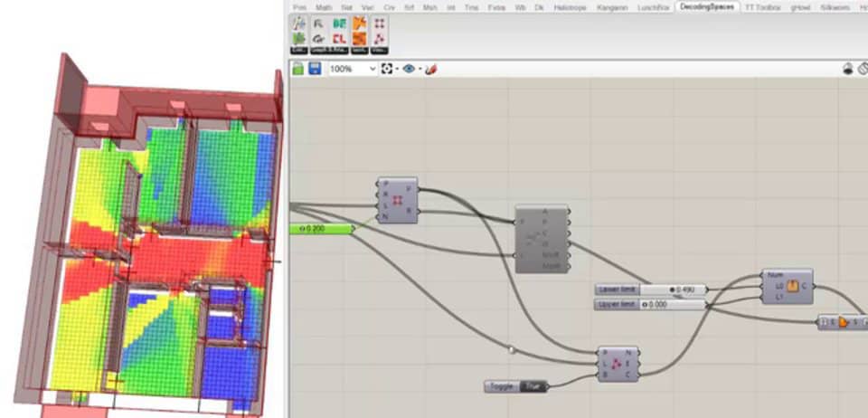Click the Lower limit slider label
This screenshot has height=418, width=868.
pos(618,290)
